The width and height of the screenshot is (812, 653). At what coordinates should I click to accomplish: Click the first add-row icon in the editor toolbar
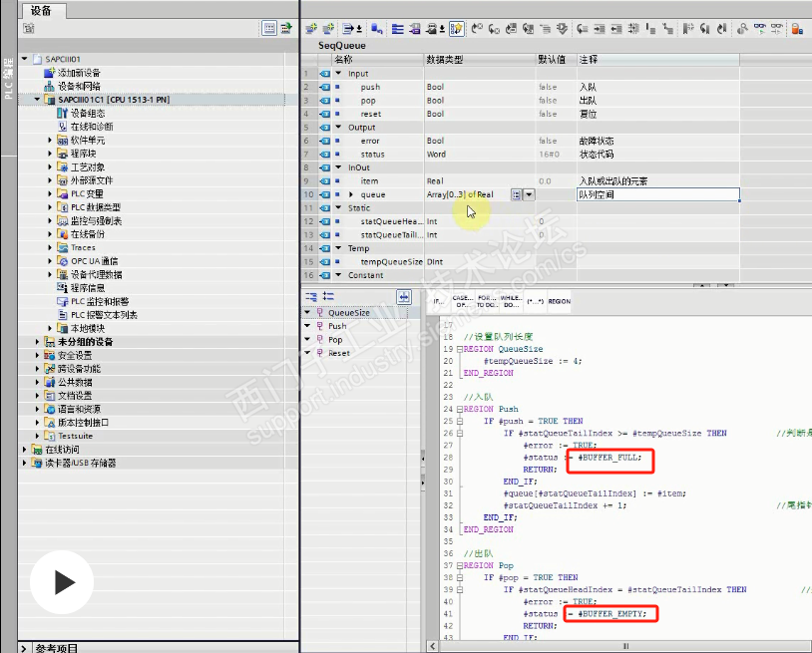(x=310, y=29)
